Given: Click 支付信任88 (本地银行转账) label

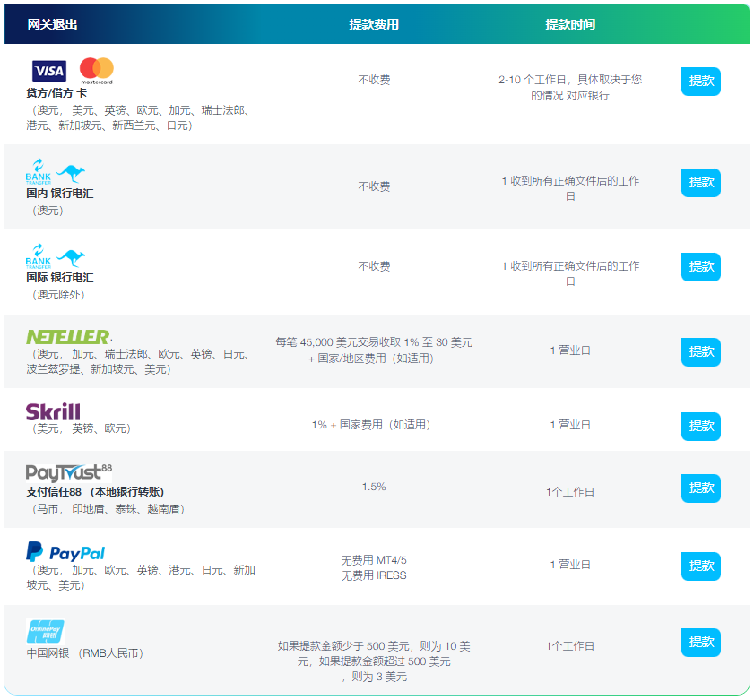Looking at the screenshot, I should 95,492.
